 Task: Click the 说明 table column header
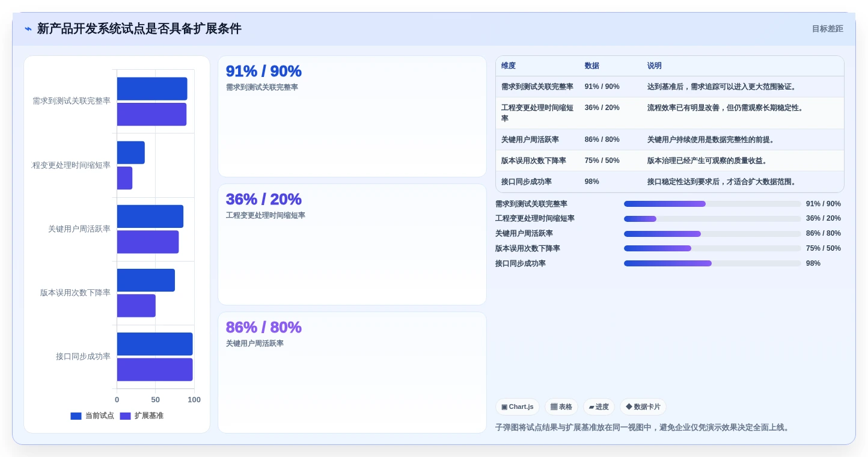(x=655, y=66)
